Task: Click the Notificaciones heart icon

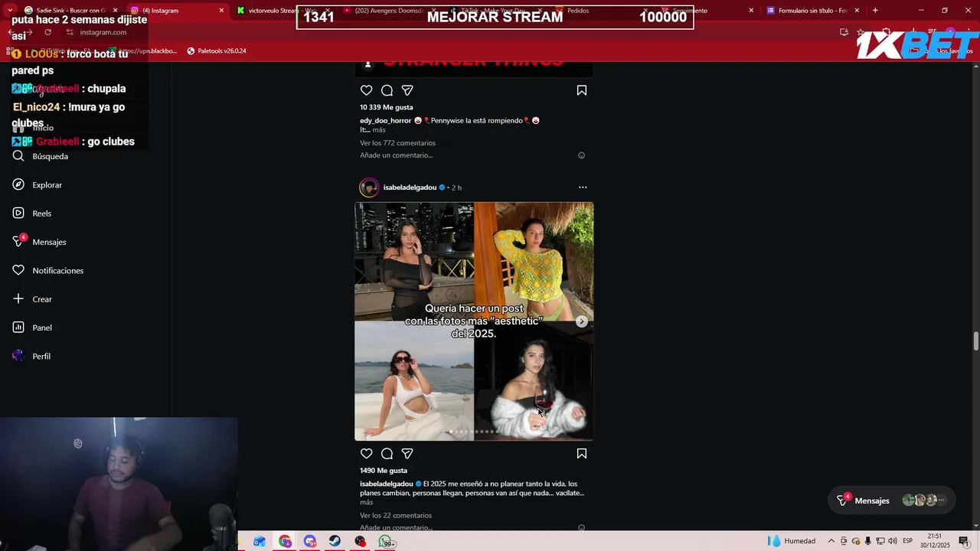Action: coord(18,270)
